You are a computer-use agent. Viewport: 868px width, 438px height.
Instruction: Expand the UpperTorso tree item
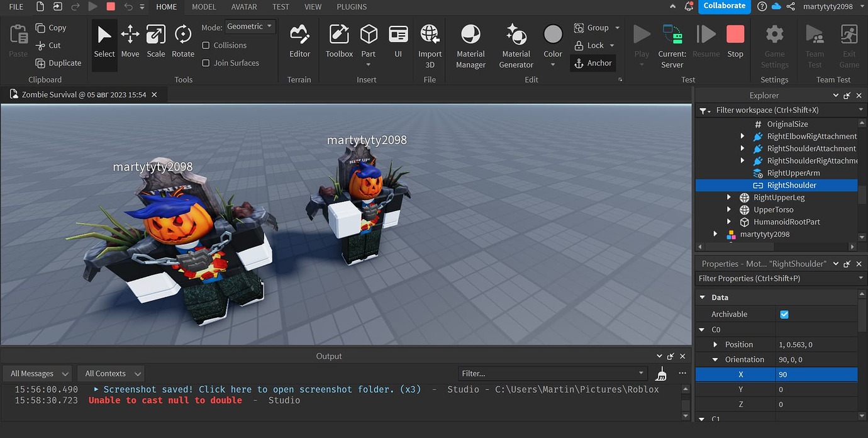point(728,210)
